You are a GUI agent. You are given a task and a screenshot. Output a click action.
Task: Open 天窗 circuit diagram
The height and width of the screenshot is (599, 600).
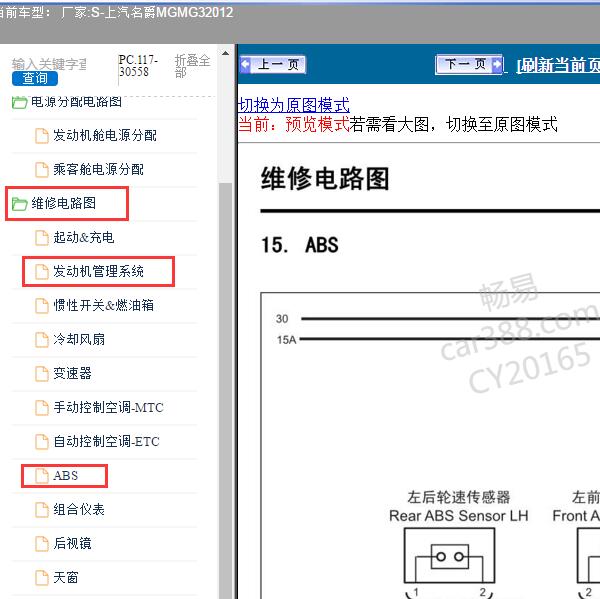(x=66, y=577)
